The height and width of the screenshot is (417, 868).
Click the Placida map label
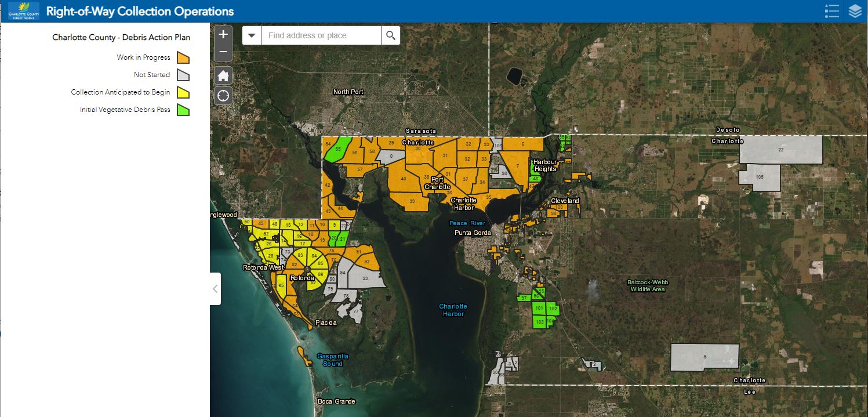[x=326, y=322]
